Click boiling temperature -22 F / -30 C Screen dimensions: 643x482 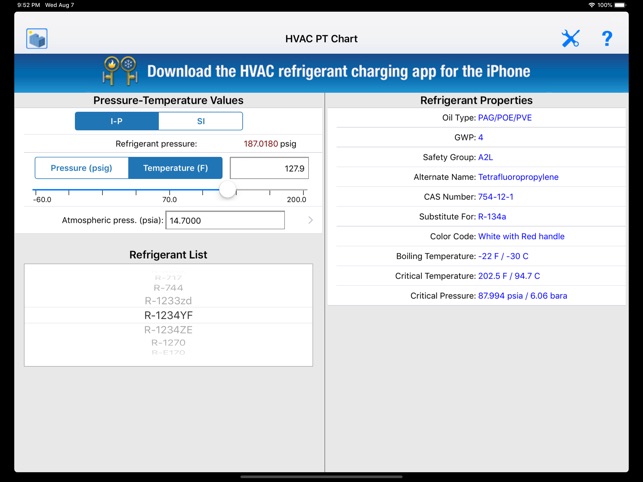[503, 256]
